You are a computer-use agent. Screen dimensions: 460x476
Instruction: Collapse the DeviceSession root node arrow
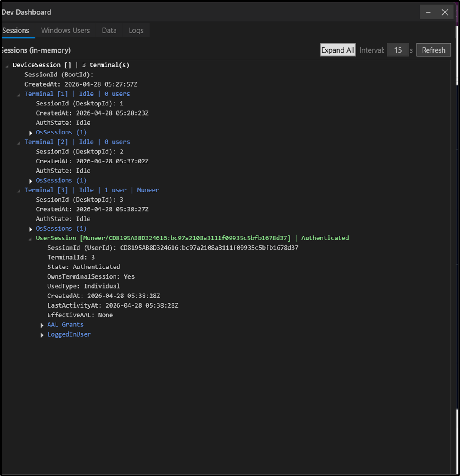point(7,66)
